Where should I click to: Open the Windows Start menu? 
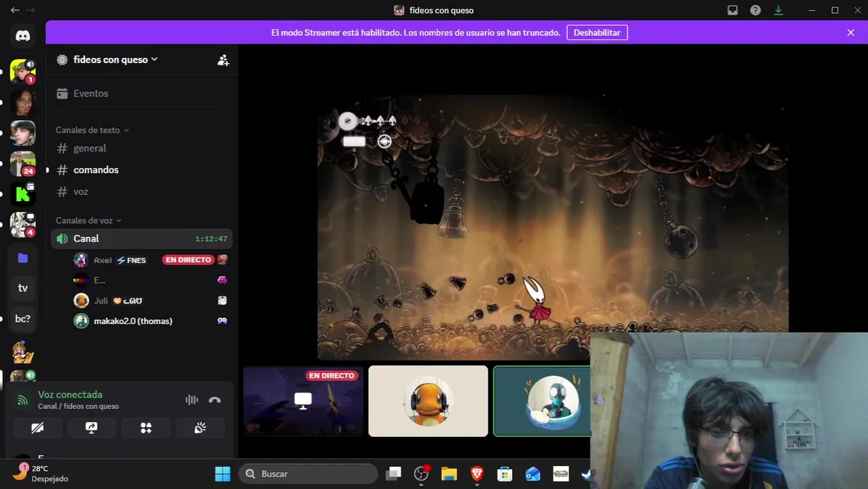pos(223,474)
